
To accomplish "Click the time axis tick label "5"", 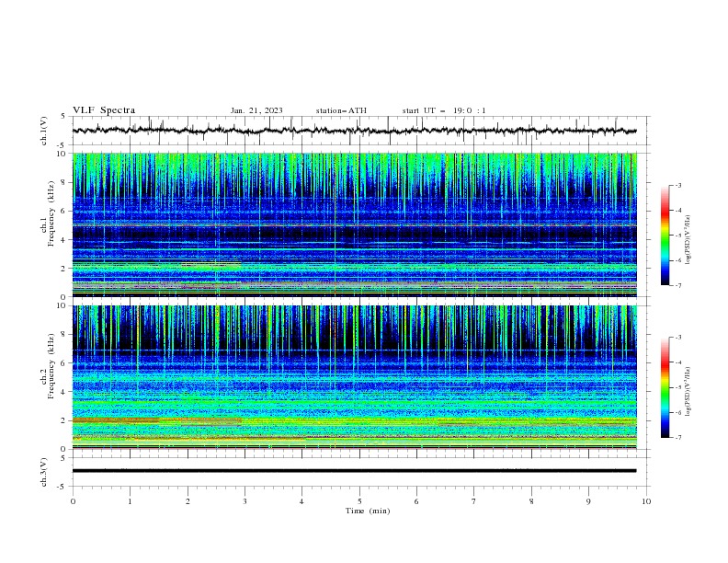I will point(359,501).
